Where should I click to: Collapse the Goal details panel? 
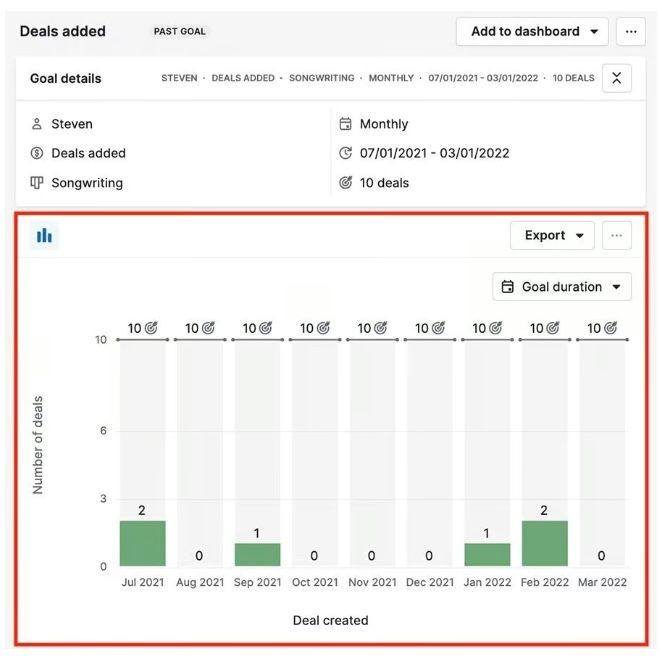point(616,78)
